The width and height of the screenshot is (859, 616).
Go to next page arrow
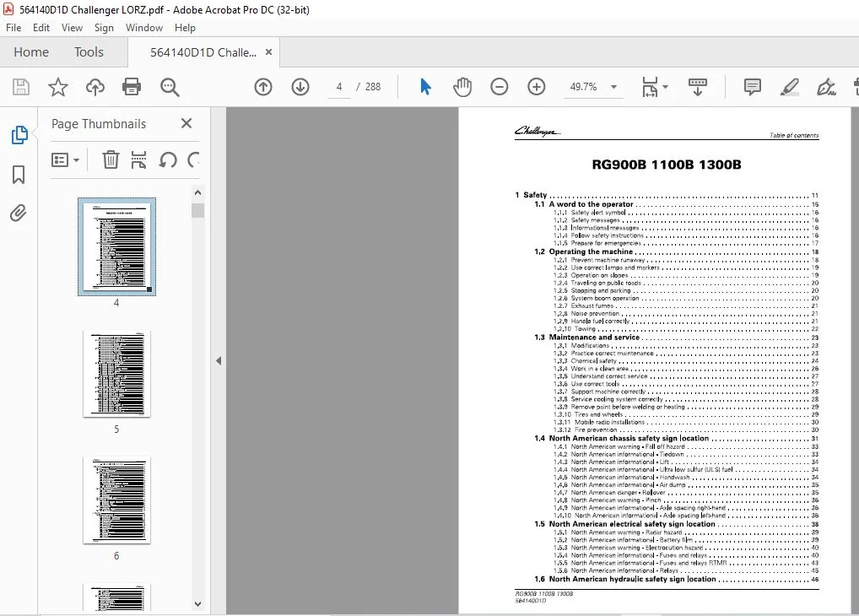click(x=300, y=87)
